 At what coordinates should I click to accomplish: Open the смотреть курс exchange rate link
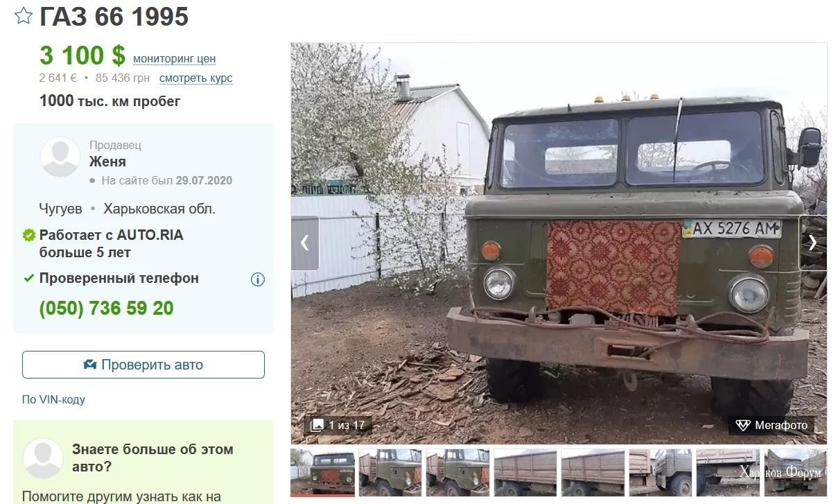[195, 78]
